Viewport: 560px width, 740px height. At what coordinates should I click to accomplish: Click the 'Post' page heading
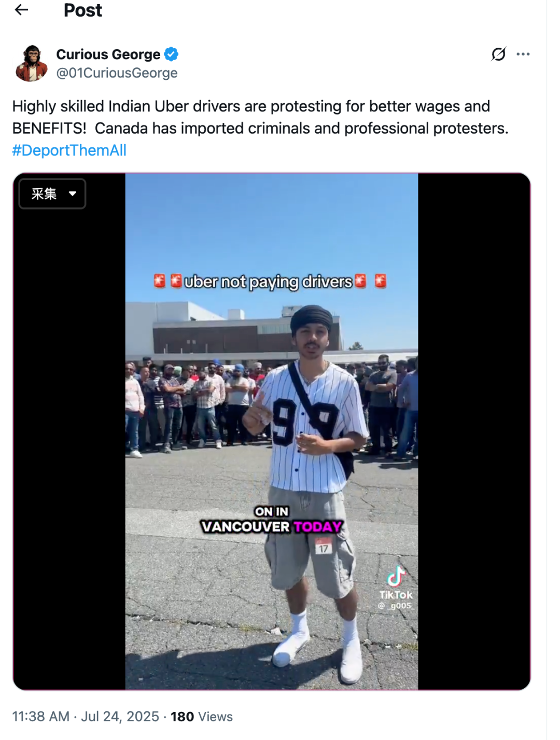[83, 10]
